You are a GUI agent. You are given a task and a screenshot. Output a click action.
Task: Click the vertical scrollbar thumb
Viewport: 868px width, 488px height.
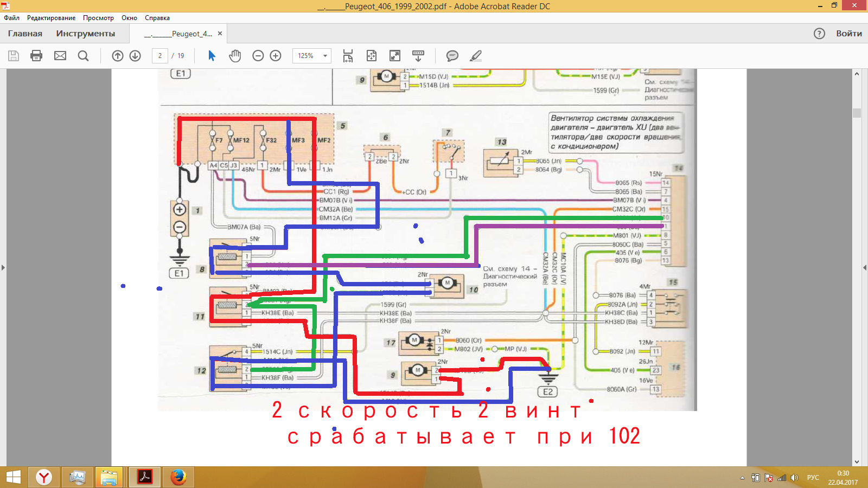857,113
